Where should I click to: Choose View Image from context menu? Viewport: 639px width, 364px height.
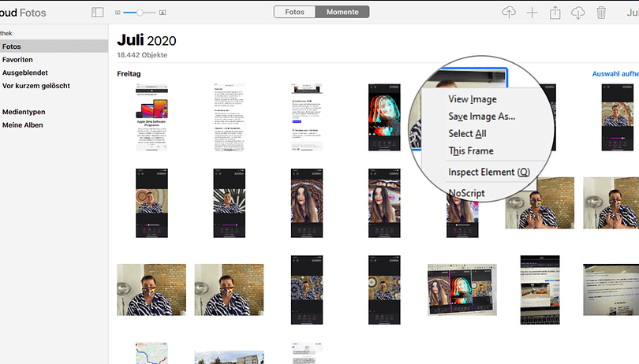click(472, 99)
